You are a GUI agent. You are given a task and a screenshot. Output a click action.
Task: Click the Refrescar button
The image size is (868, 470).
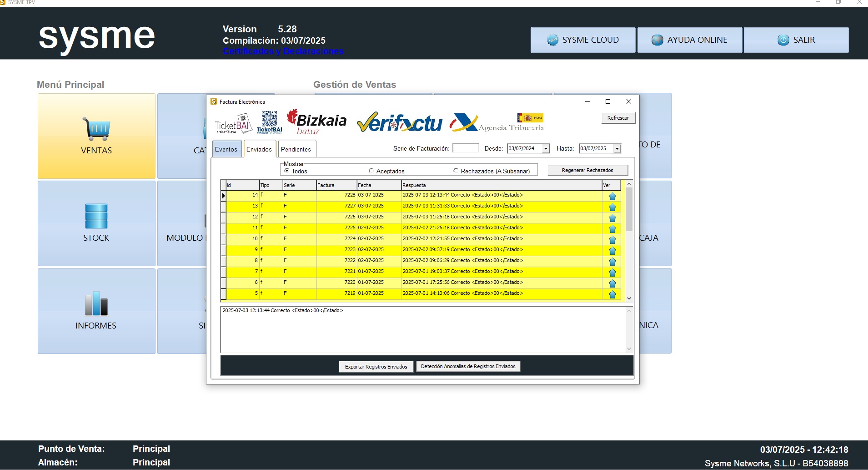(x=618, y=118)
